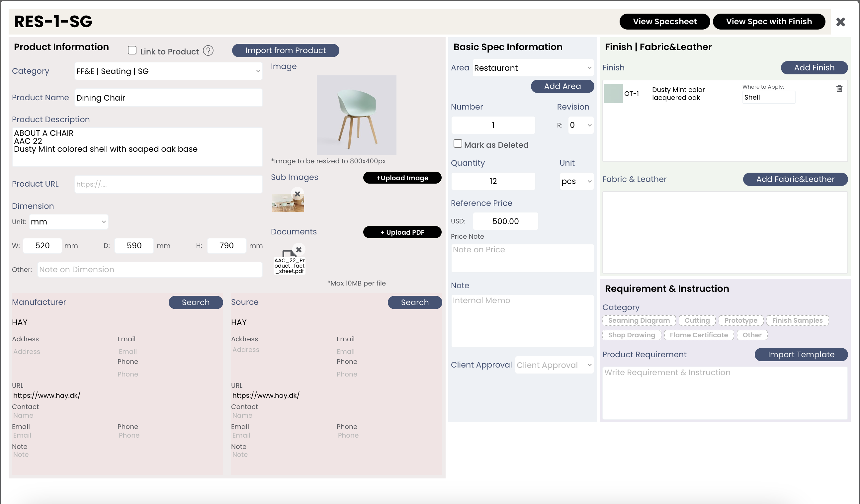This screenshot has height=504, width=860.
Task: Click the help icon beside Link to Product
Action: tap(208, 51)
